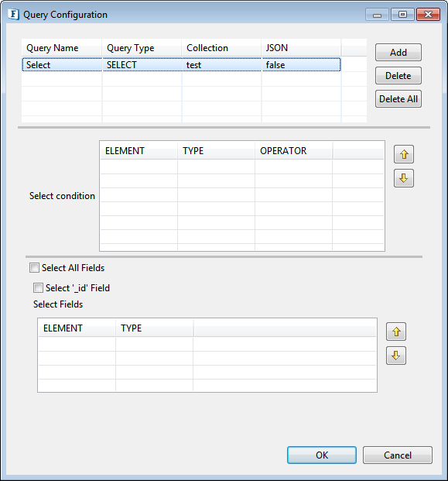
Task: Close the Query Configuration dialog
Action: point(428,15)
